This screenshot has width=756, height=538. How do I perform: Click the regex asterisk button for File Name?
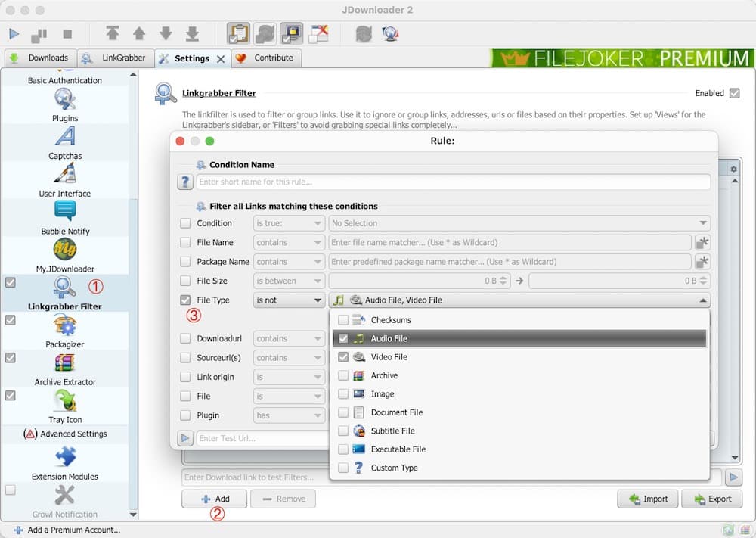[702, 242]
